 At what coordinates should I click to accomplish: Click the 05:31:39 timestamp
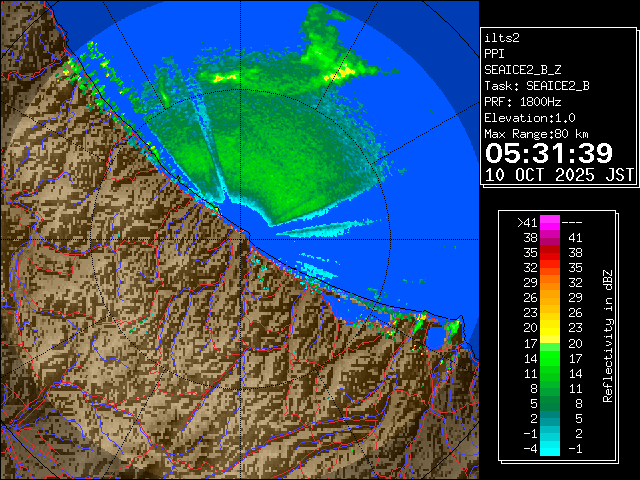(x=548, y=152)
